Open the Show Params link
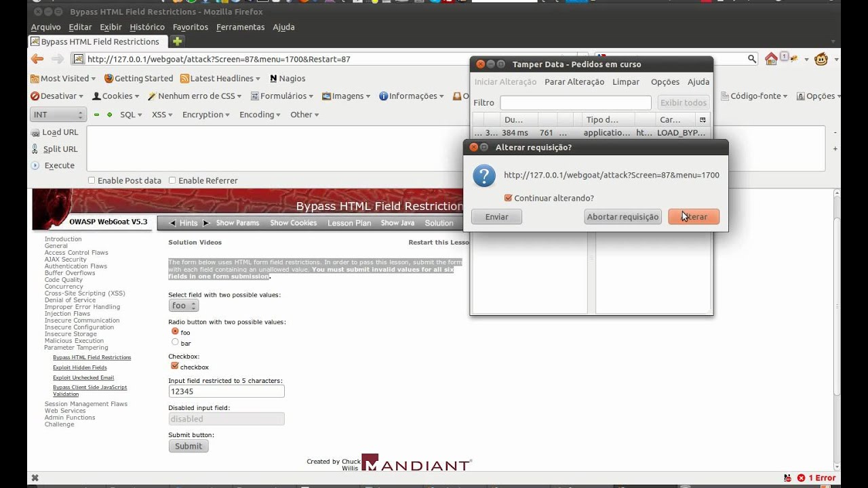The height and width of the screenshot is (488, 868). click(237, 223)
